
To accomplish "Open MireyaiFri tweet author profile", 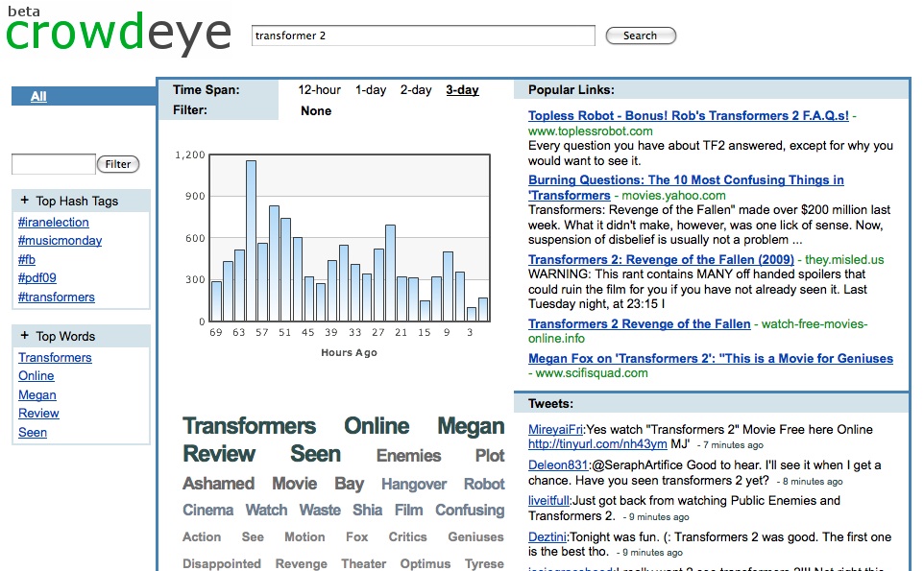I will click(556, 430).
